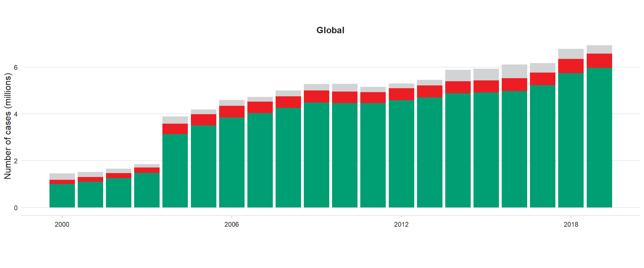Click the grey top segment of the 2000 bar

coord(62,176)
